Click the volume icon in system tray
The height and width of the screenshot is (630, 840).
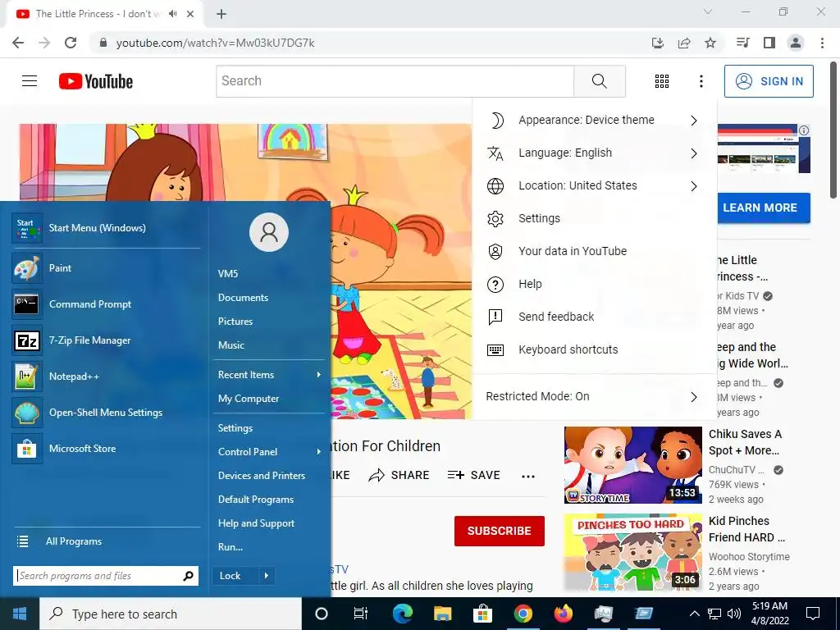(x=734, y=614)
